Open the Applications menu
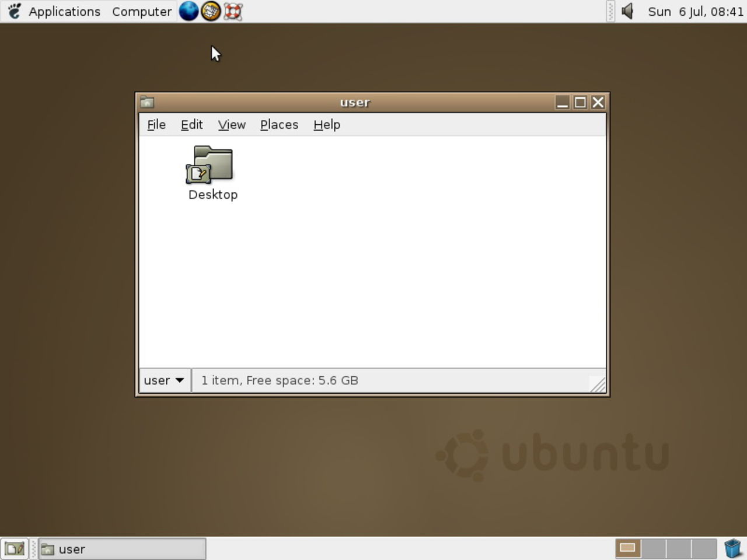The width and height of the screenshot is (747, 560). coord(64,11)
